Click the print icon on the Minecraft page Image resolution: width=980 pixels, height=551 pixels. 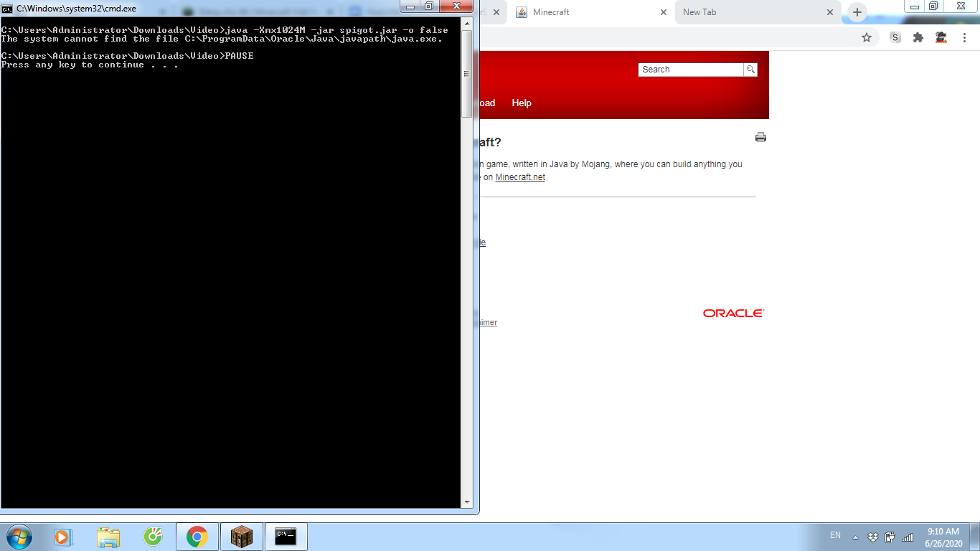760,137
